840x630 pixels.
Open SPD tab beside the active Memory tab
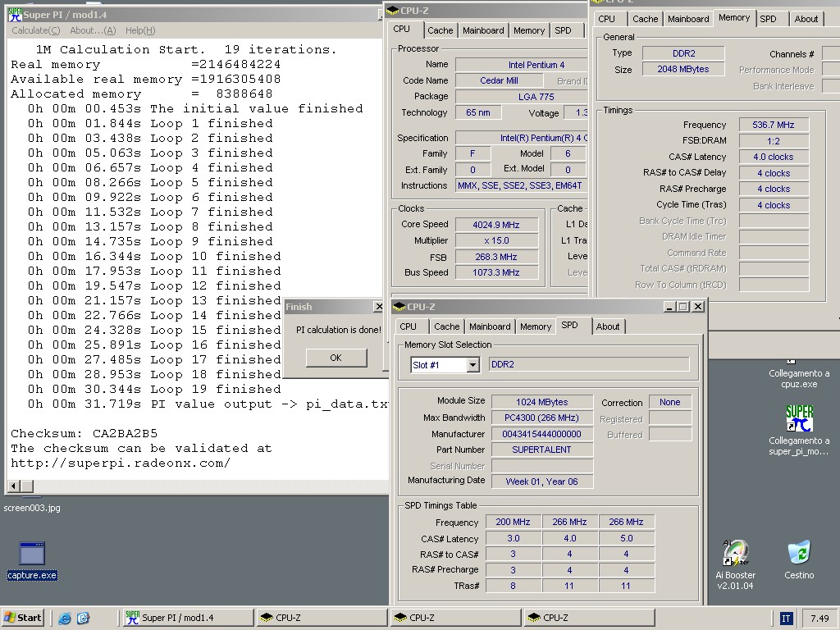pyautogui.click(x=768, y=19)
